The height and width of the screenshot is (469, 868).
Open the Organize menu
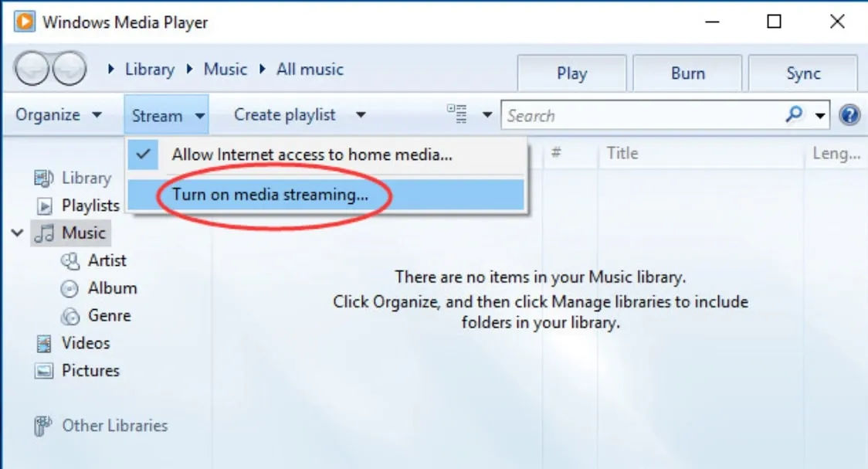[x=58, y=114]
